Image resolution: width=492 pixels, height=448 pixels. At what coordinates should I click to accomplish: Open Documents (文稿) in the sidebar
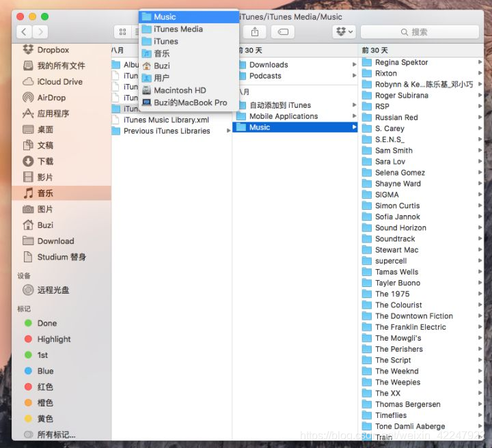tap(61, 145)
